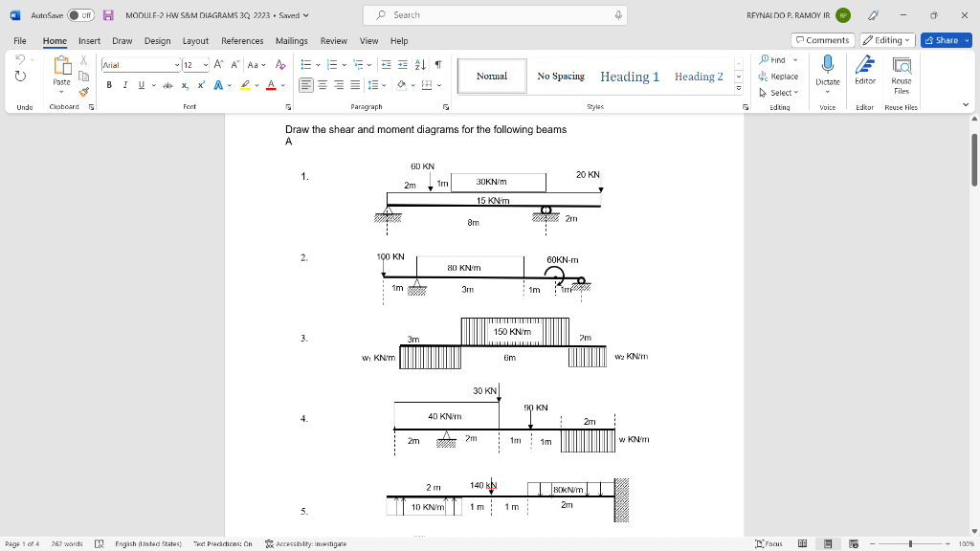Switch to Web Layout view
Image resolution: width=980 pixels, height=551 pixels.
854,544
